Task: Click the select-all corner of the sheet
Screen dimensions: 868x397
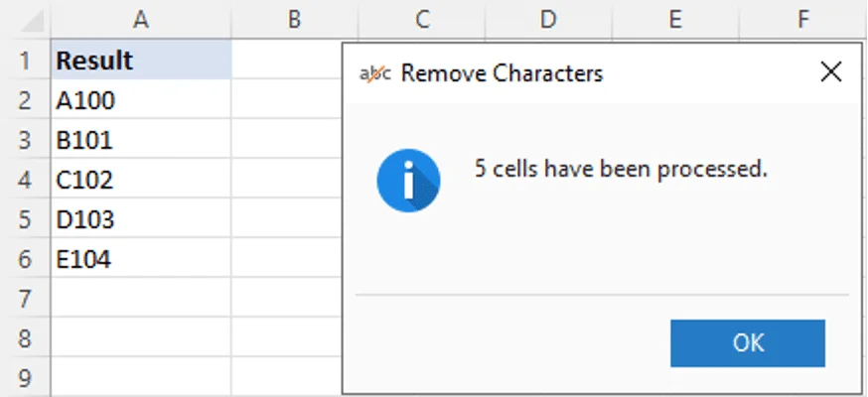Action: (25, 19)
